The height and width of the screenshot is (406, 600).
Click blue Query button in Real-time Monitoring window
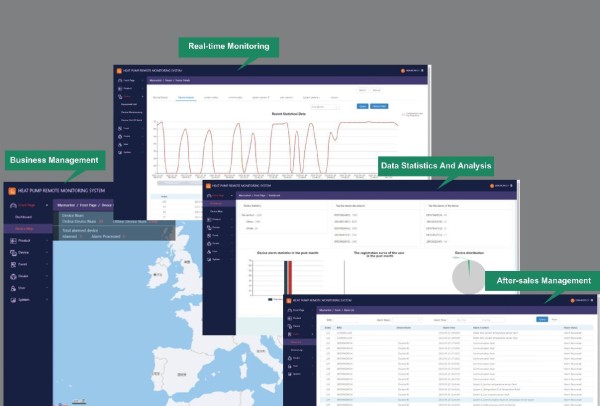coord(362,106)
